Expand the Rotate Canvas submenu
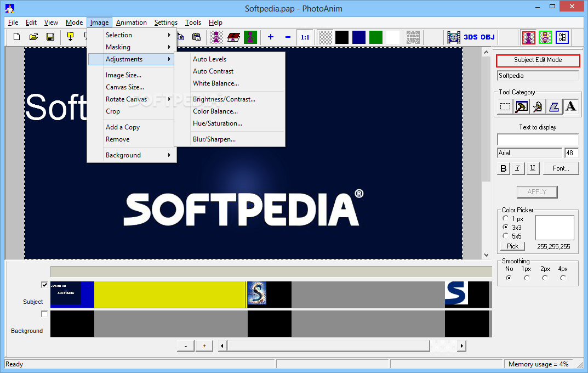588x373 pixels. 132,99
